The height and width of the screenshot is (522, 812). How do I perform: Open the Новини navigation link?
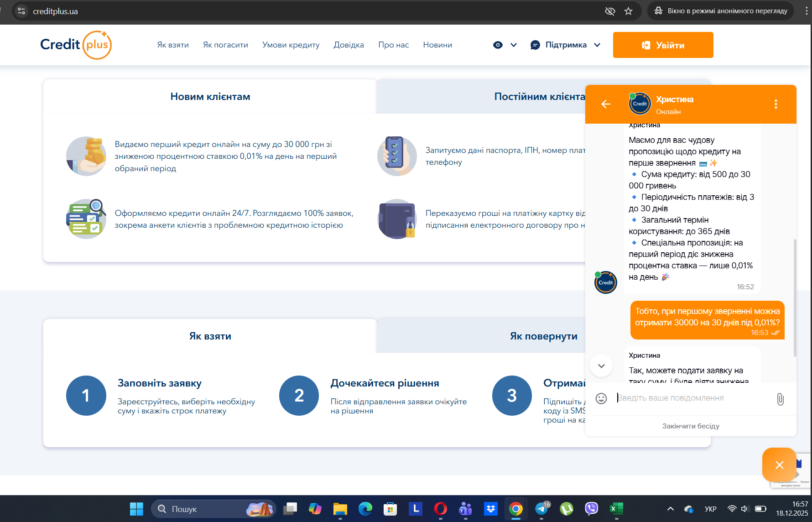437,45
